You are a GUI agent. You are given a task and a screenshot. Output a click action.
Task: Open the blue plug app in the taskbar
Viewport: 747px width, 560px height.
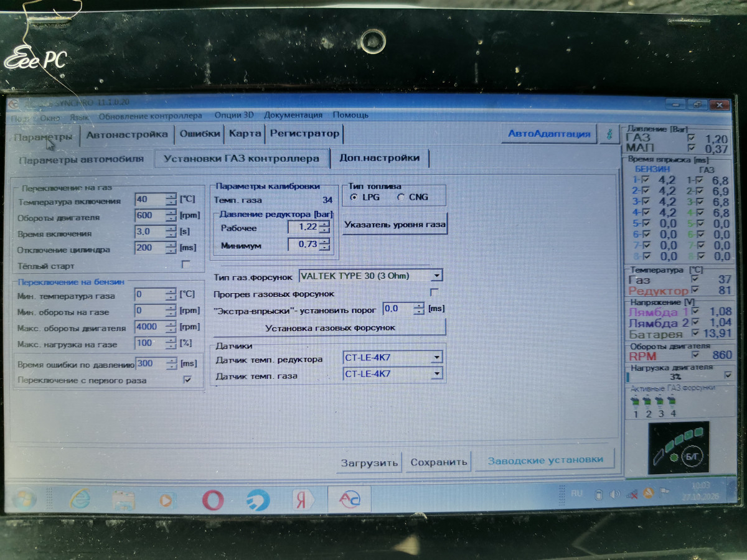(258, 500)
